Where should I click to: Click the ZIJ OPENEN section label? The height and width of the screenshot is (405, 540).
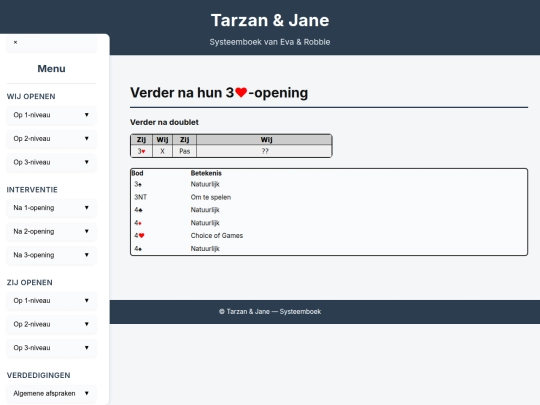30,282
